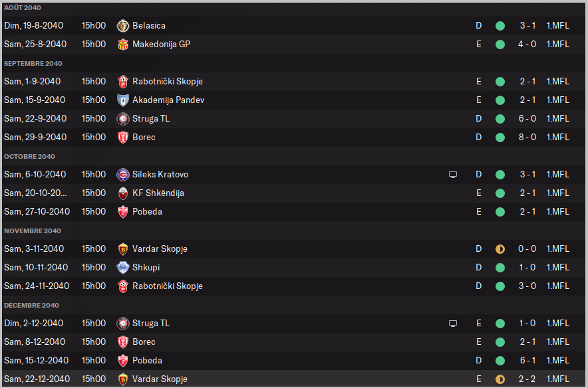Open the Belasica team link

pos(149,26)
